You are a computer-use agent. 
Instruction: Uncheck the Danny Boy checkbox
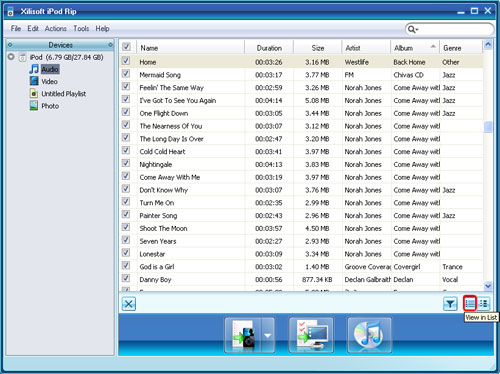click(x=126, y=278)
